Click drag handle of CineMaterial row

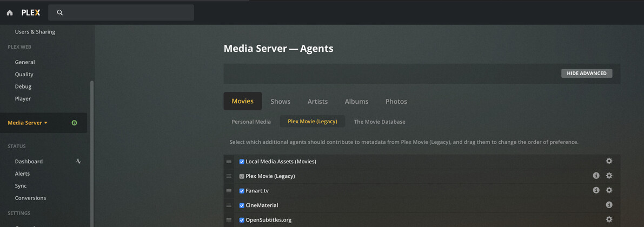[229, 205]
